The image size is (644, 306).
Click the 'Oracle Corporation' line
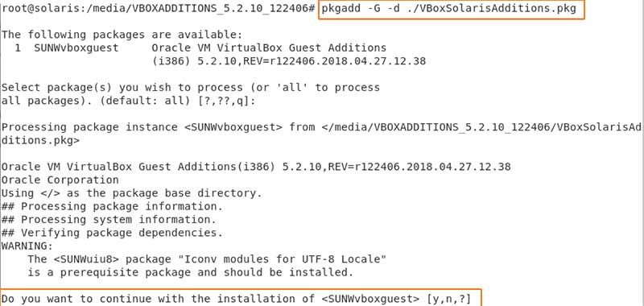tap(60, 180)
